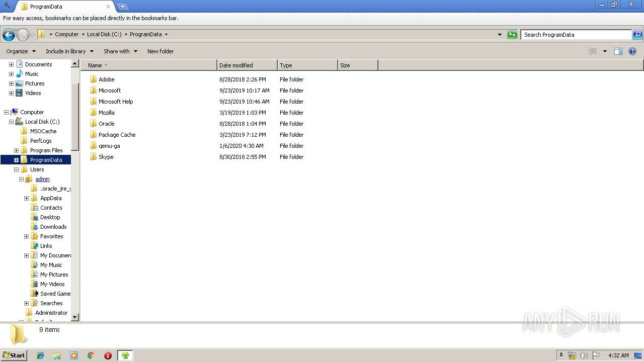Image resolution: width=644 pixels, height=362 pixels.
Task: Go back with the blue arrow
Action: pyautogui.click(x=9, y=35)
